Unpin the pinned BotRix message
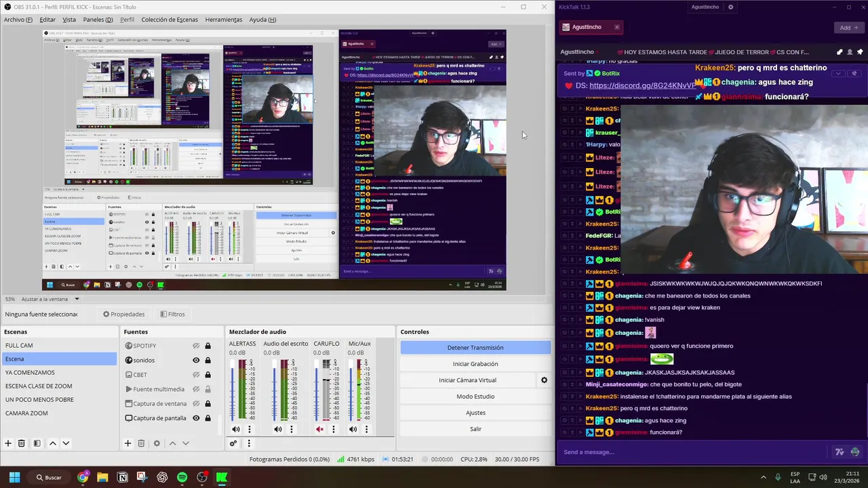Image resolution: width=868 pixels, height=488 pixels. click(854, 73)
